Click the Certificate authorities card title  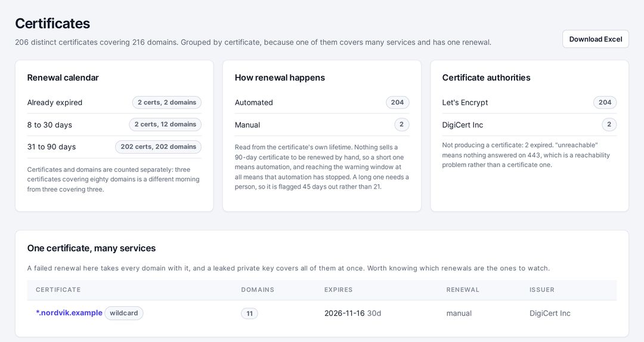487,77
